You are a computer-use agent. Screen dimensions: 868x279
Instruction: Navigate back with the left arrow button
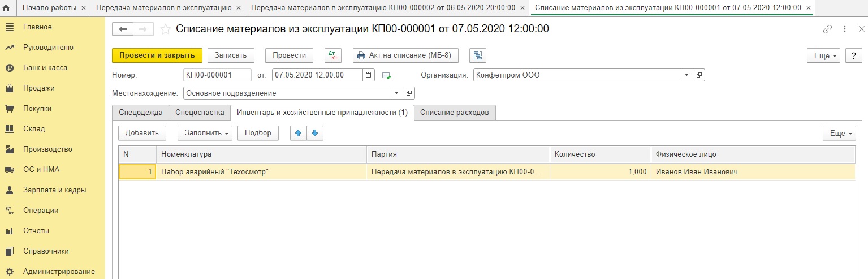tap(123, 29)
